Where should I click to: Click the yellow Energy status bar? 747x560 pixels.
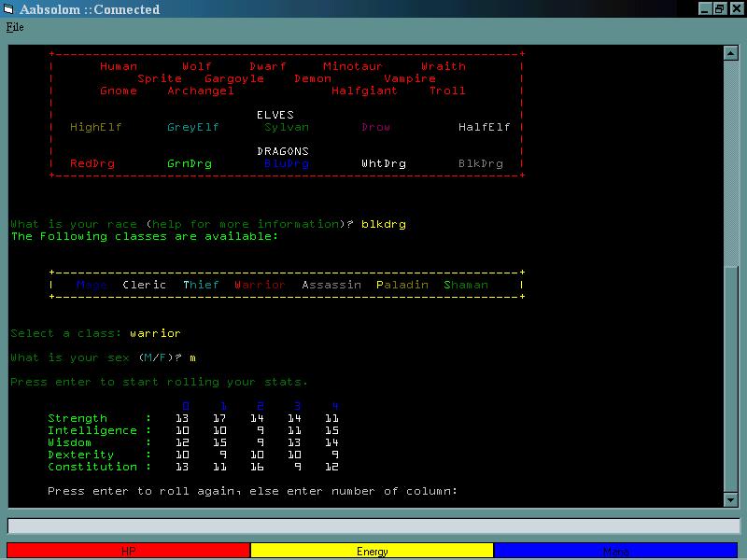coord(372,551)
